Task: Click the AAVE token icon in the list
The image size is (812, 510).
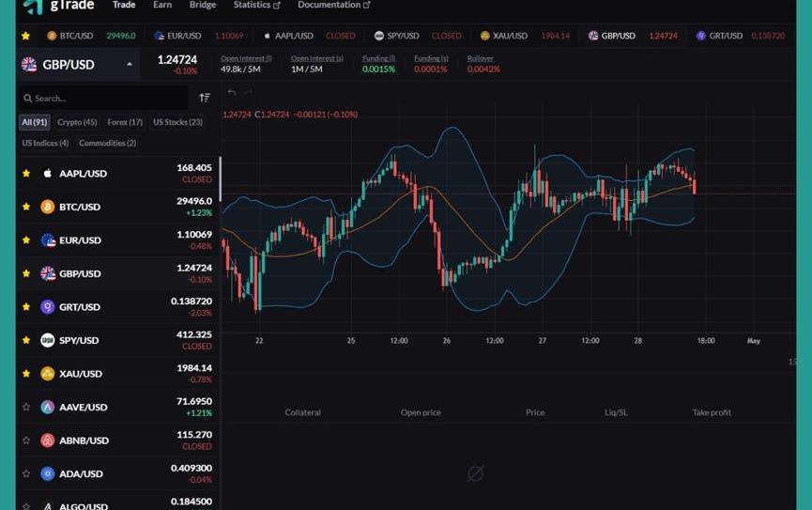Action: pyautogui.click(x=48, y=407)
